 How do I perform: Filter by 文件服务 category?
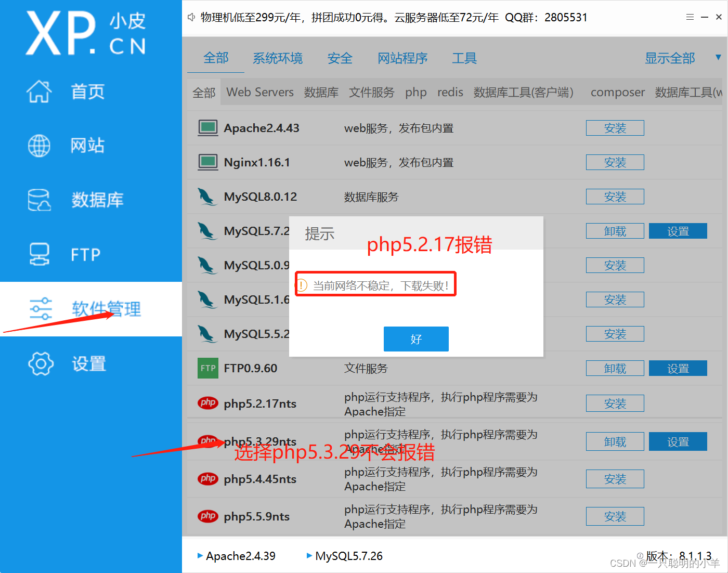tap(372, 93)
